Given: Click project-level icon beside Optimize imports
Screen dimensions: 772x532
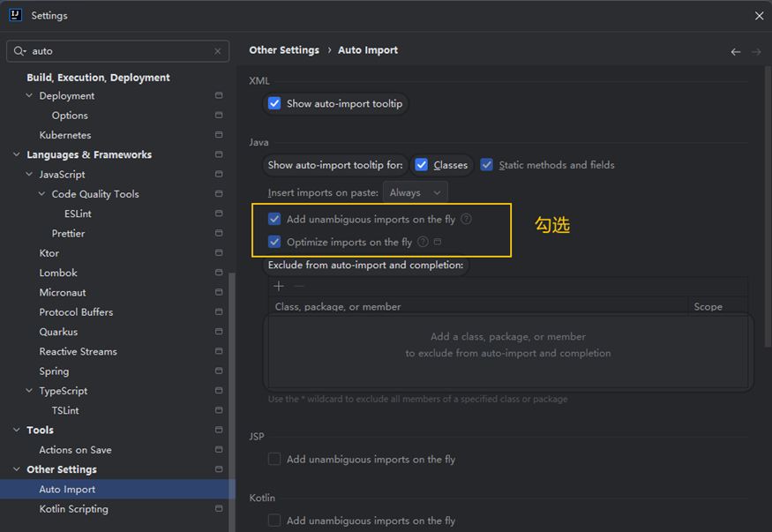Looking at the screenshot, I should coord(438,242).
